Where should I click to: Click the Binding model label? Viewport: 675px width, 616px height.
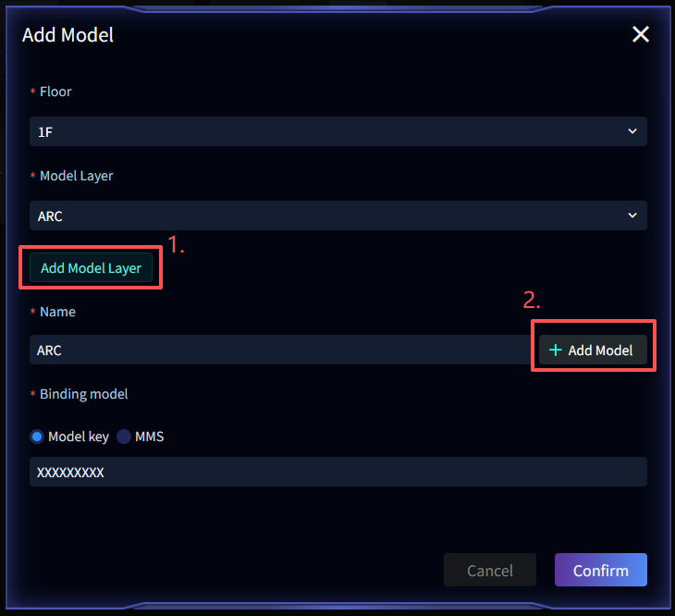(x=83, y=394)
